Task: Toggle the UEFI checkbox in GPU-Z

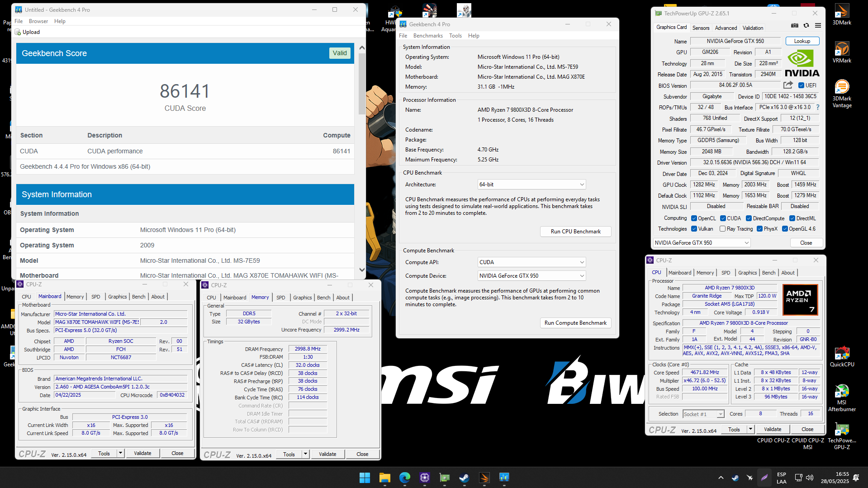Action: pyautogui.click(x=801, y=85)
